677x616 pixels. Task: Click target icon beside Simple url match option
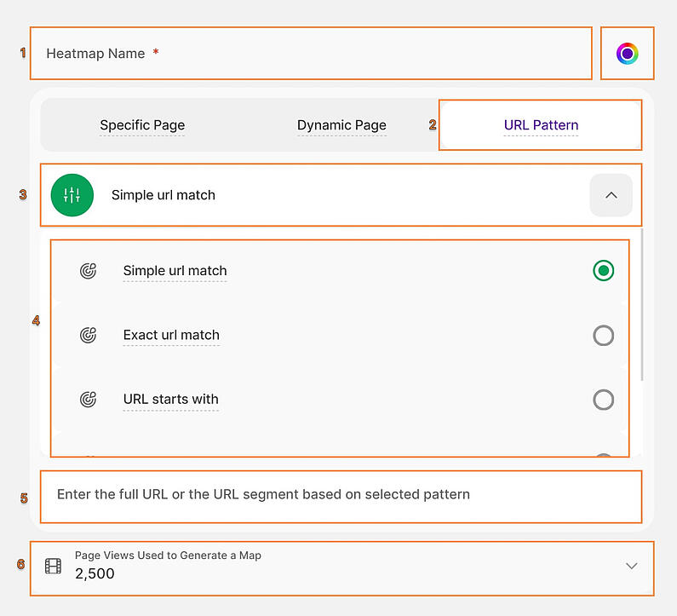point(88,271)
